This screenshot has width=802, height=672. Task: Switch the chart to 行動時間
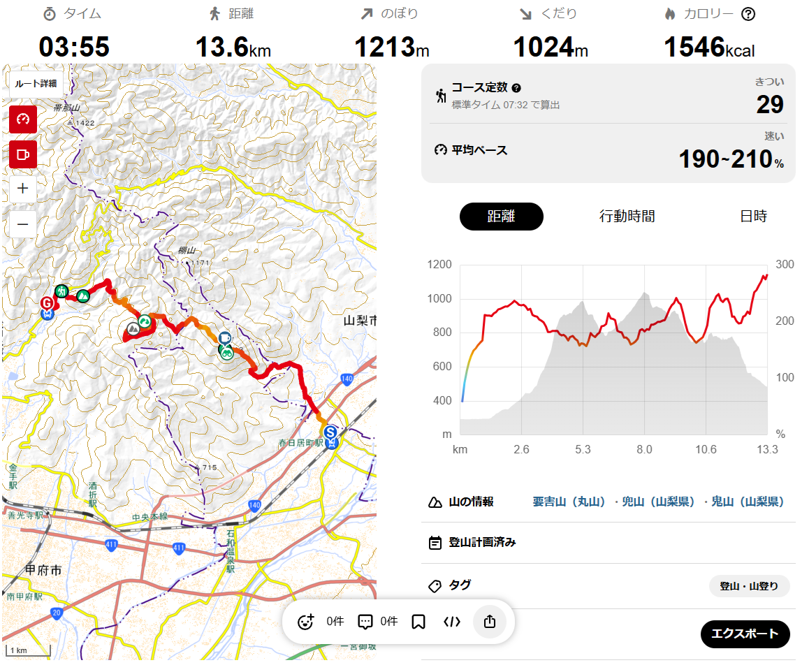(627, 217)
